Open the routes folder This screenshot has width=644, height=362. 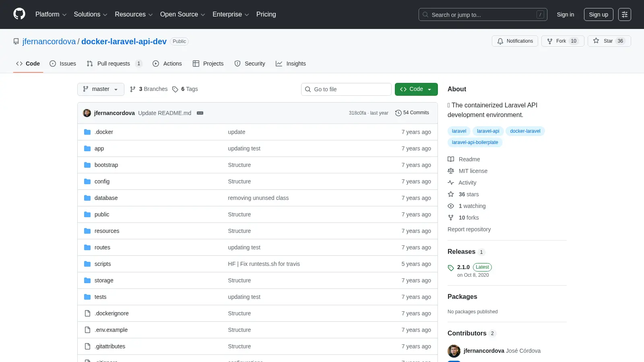coord(102,247)
